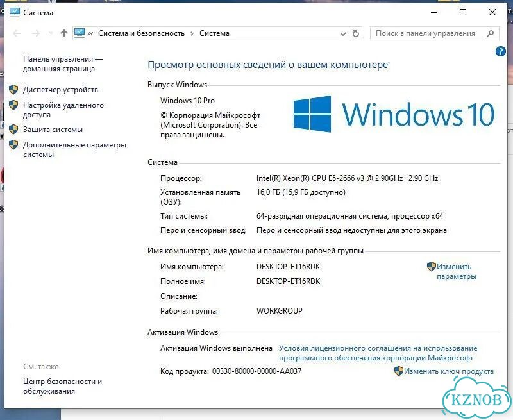
Task: Click the page heading Просмотр основных сведений
Action: 267,65
